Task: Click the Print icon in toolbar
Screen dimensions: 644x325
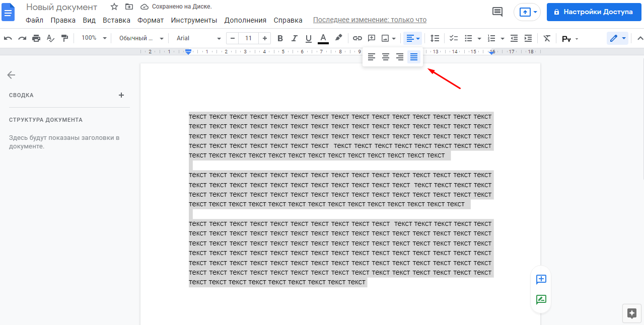Action: click(36, 38)
